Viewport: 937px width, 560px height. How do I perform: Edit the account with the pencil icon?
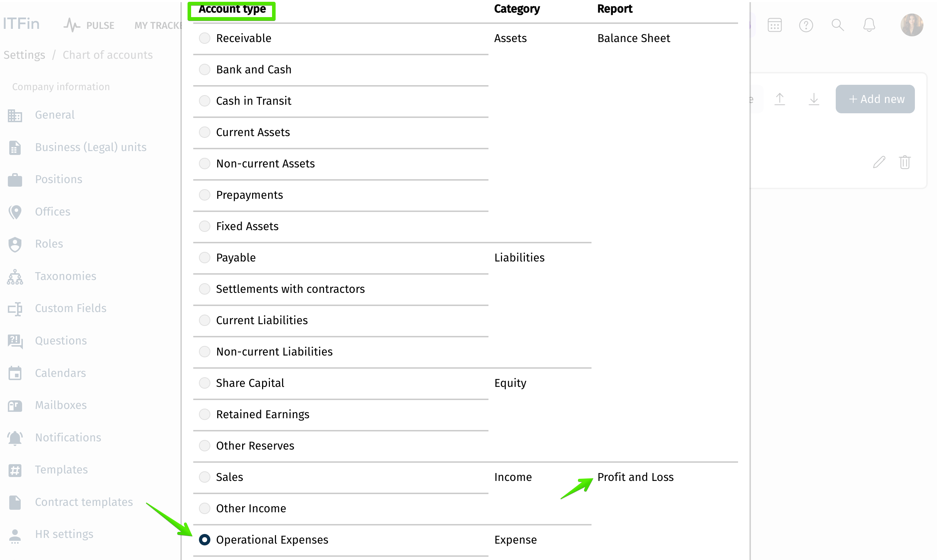coord(879,162)
